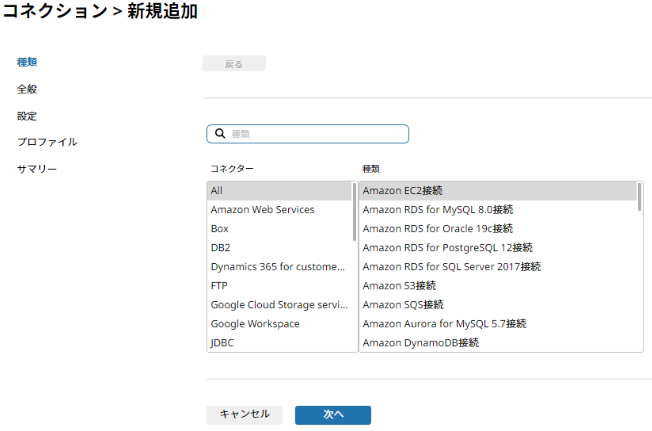Select All in connector list
This screenshot has width=652, height=431.
279,191
